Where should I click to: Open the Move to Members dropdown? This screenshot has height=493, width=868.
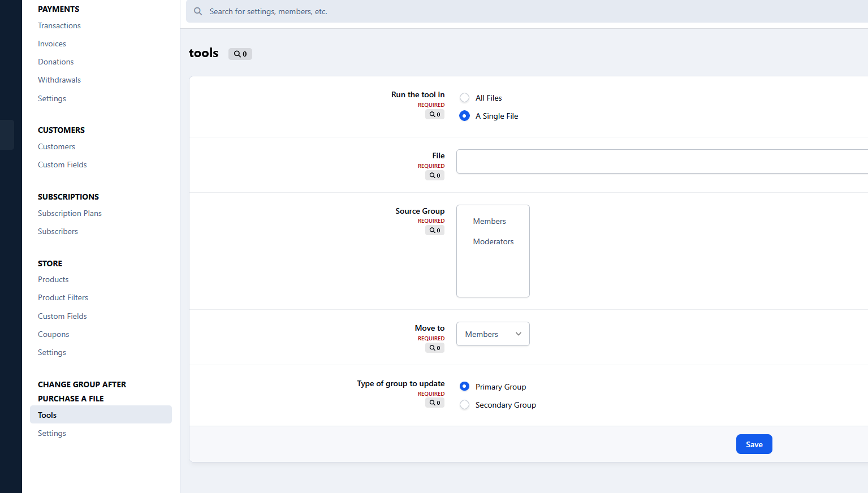493,334
